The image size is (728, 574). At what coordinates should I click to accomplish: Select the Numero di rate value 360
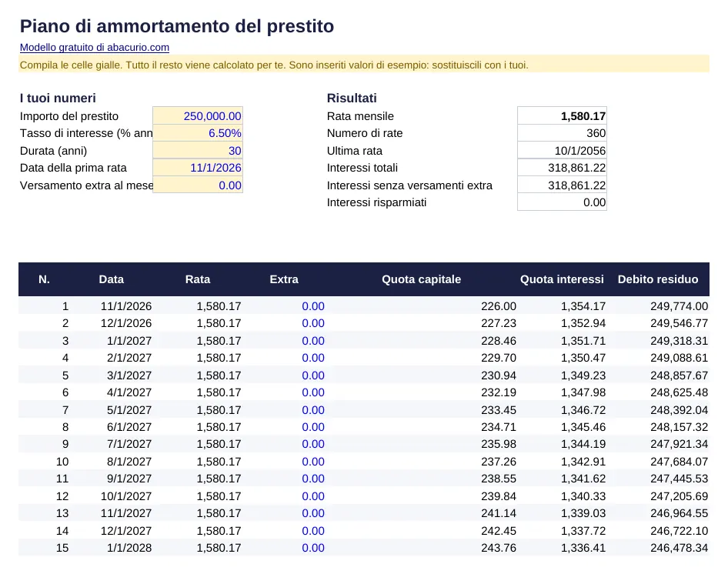pos(563,133)
